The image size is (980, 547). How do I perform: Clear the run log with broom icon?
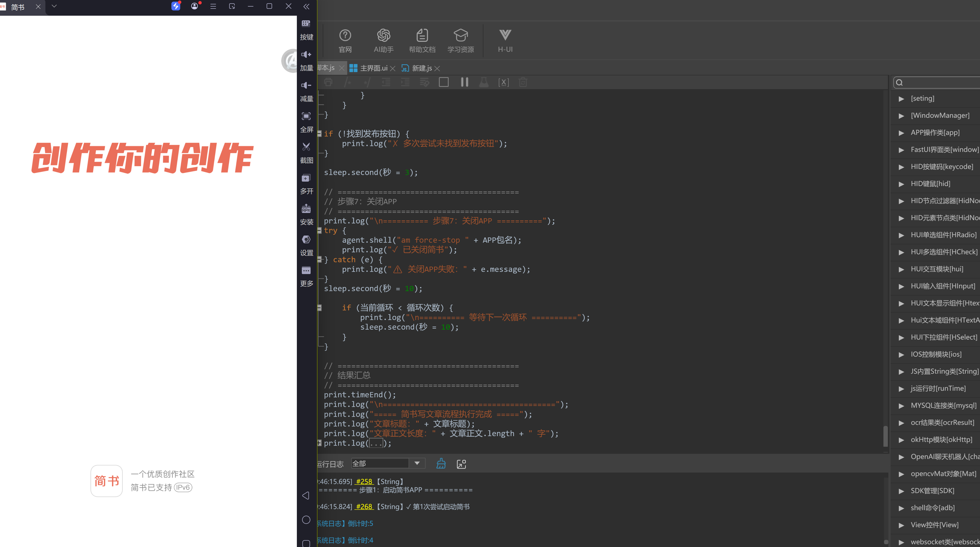(x=441, y=463)
